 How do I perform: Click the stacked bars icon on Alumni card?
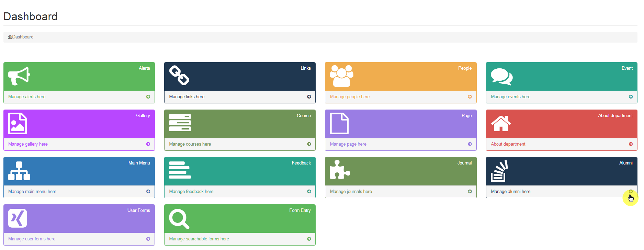point(499,171)
